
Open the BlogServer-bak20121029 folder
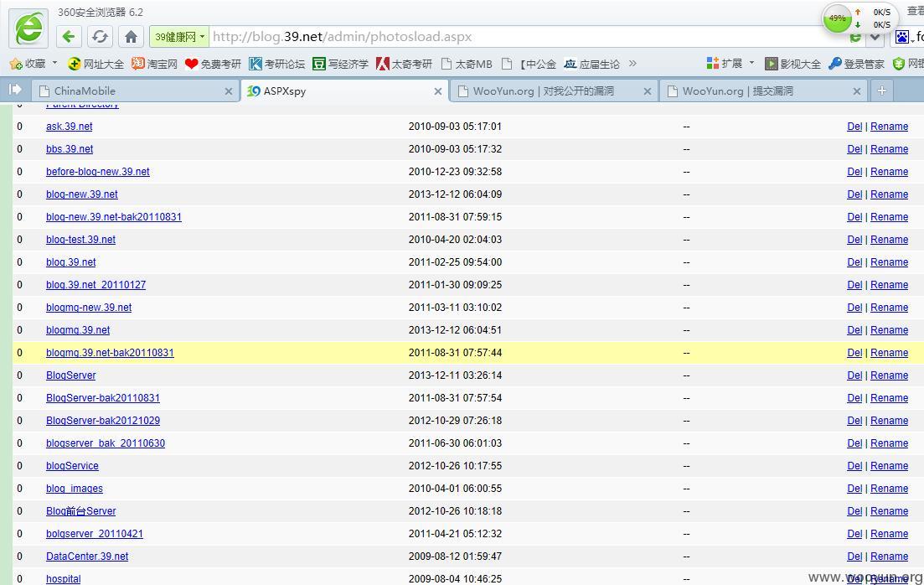tap(103, 421)
